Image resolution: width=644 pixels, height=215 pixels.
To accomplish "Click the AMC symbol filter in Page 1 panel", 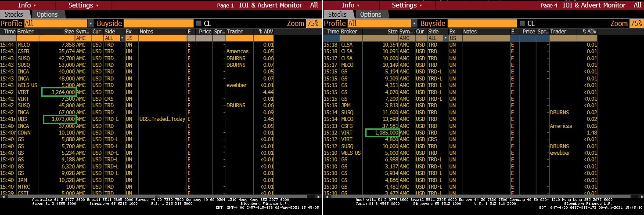I will (83, 38).
